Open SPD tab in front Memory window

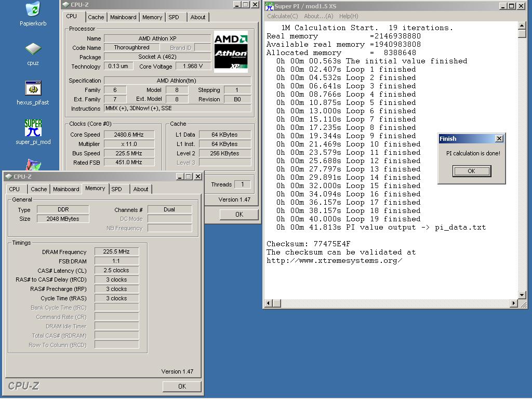117,189
